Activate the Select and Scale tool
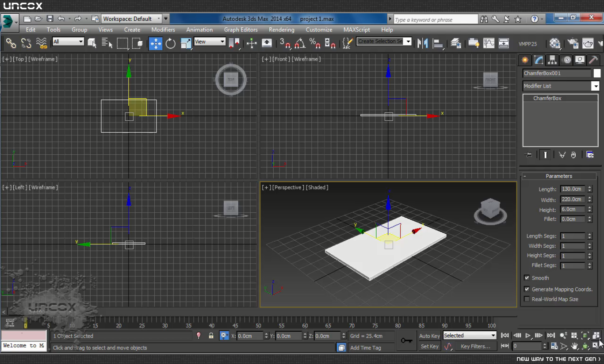Viewport: 604px width, 364px height. click(186, 43)
